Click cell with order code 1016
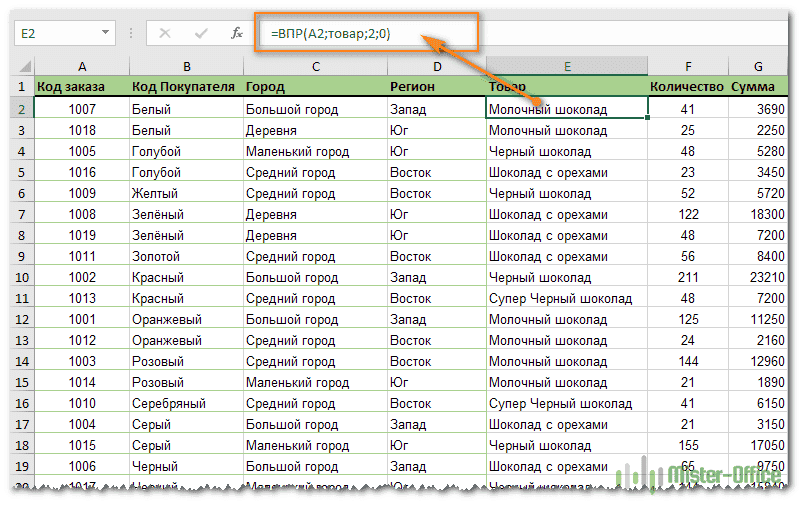 point(81,172)
